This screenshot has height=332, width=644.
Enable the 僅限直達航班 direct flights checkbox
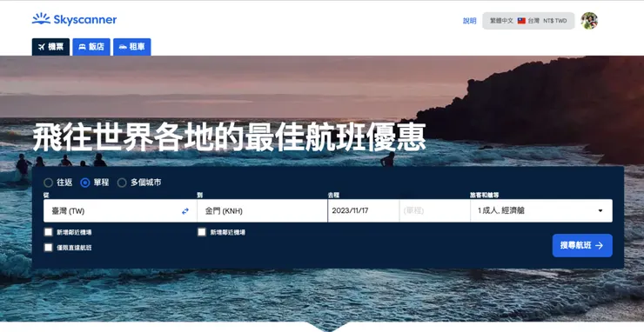[49, 248]
